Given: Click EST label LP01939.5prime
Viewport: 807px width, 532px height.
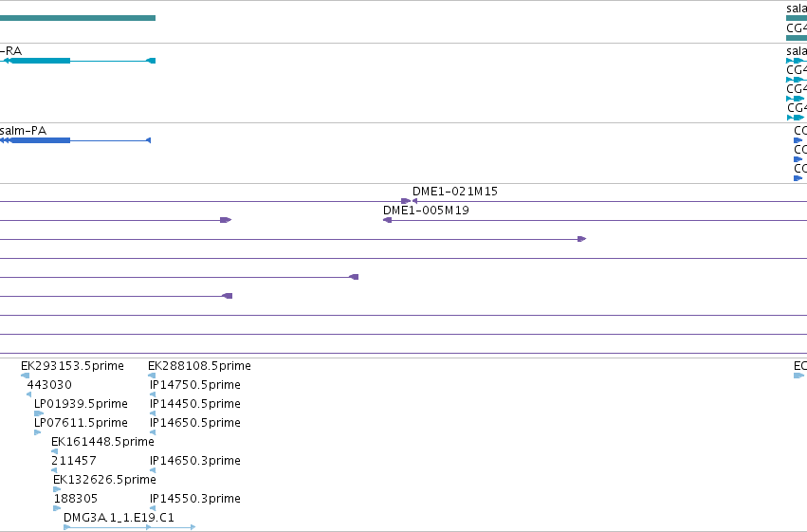Looking at the screenshot, I should point(81,404).
